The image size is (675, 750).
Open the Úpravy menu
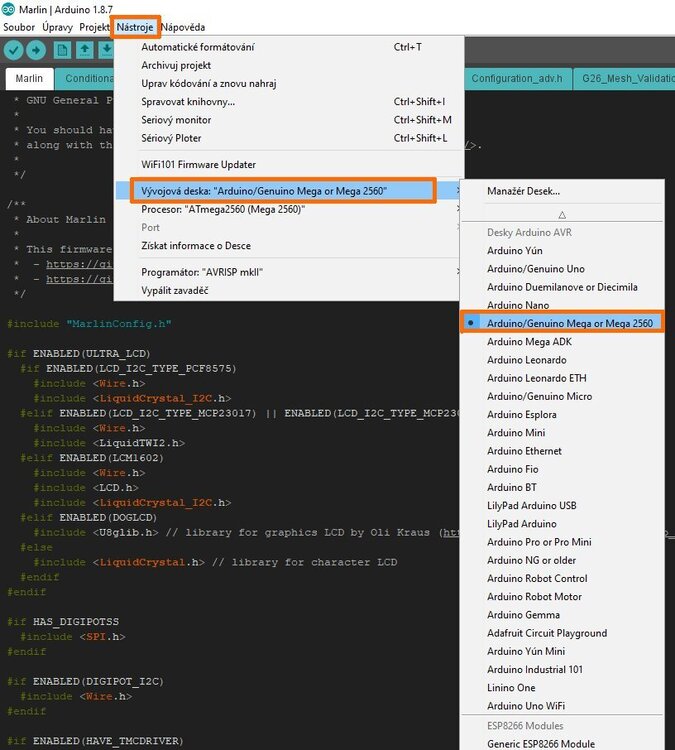point(57,27)
